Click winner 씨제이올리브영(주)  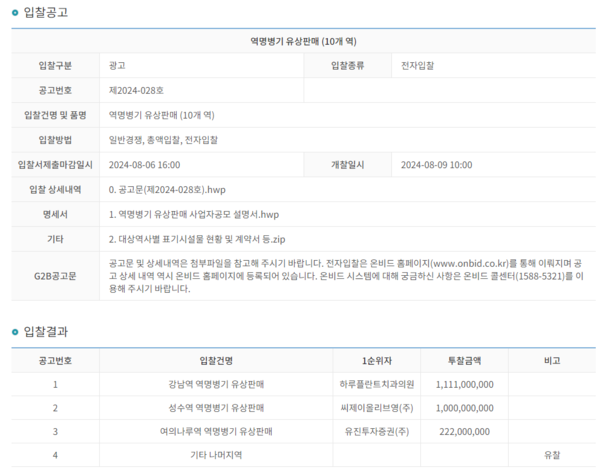(x=377, y=408)
